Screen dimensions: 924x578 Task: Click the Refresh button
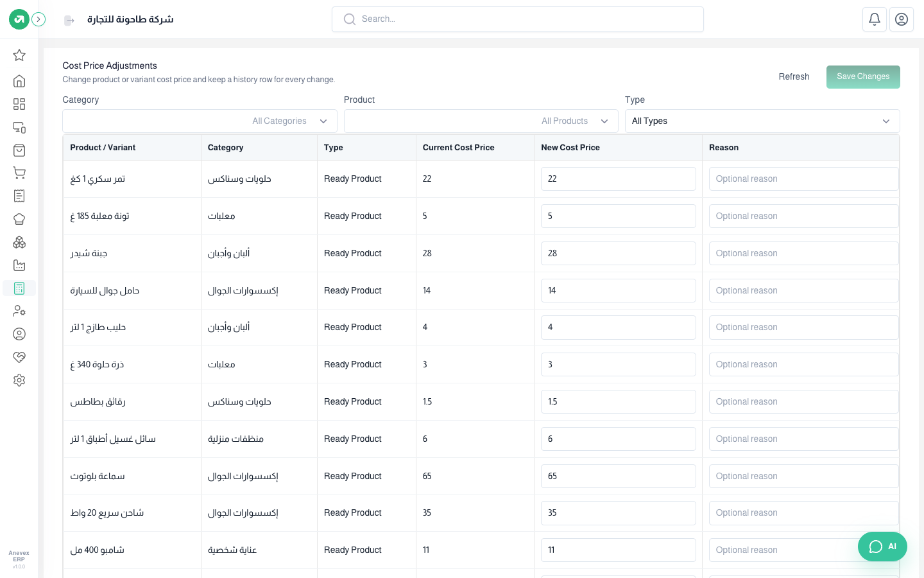pos(794,76)
